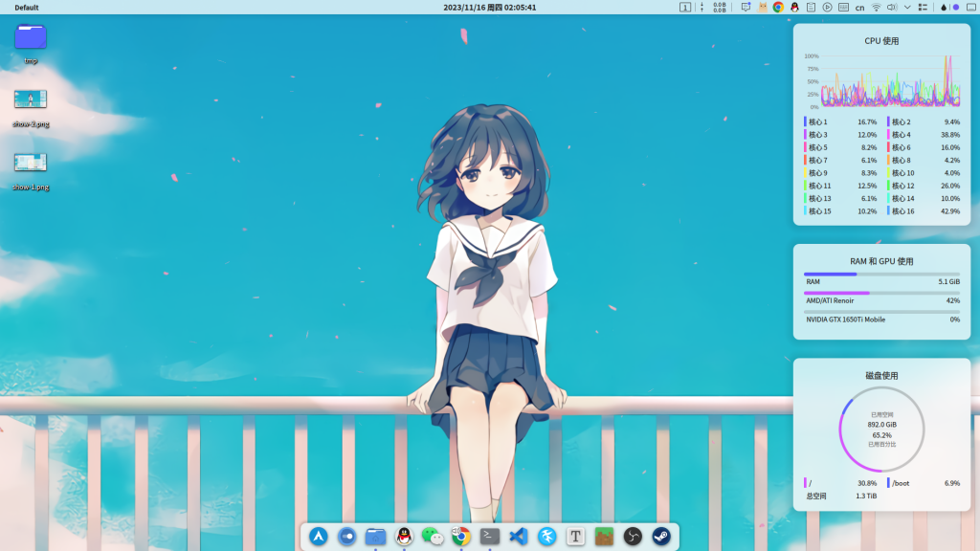Screen dimensions: 980x551
Task: Switch the 'cn' input method indicator
Action: click(x=860, y=8)
